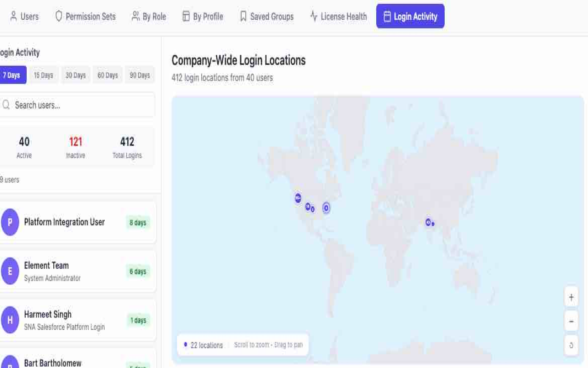Image resolution: width=588 pixels, height=368 pixels.
Task: Click the search magnifier icon
Action: coord(6,104)
